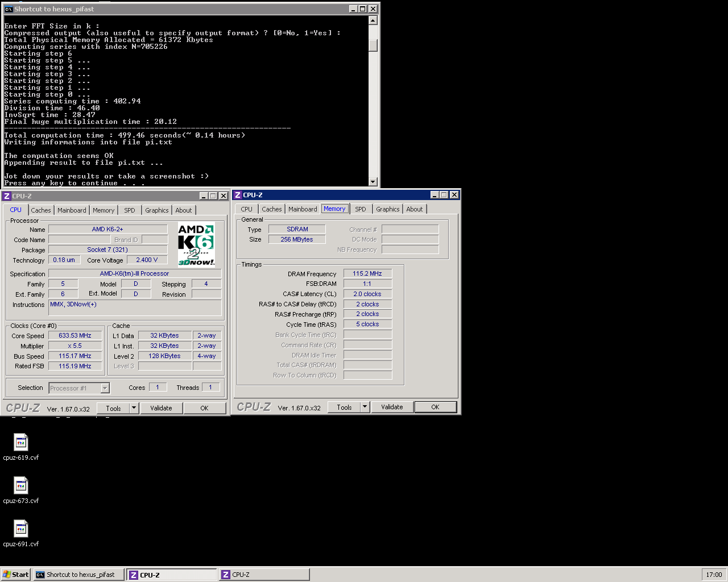Click the AMD-K6(tm)-III Processor specification field
The width and height of the screenshot is (728, 582).
tap(135, 273)
